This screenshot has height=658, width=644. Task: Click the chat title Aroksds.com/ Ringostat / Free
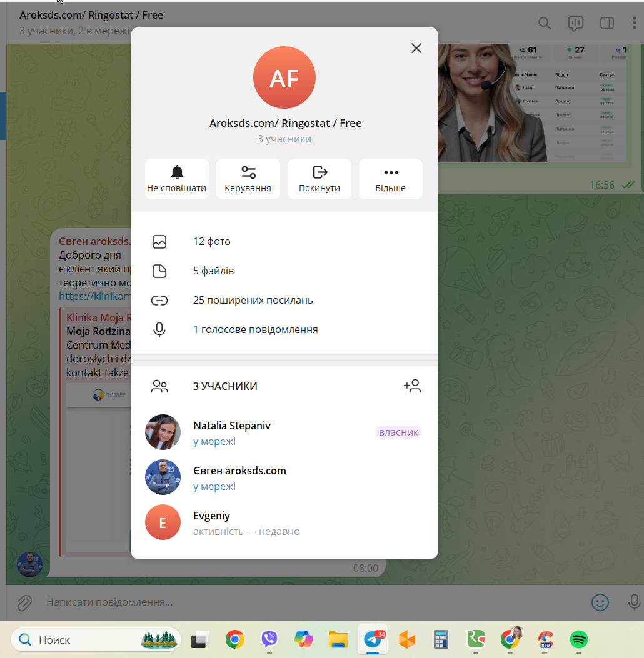tap(91, 15)
